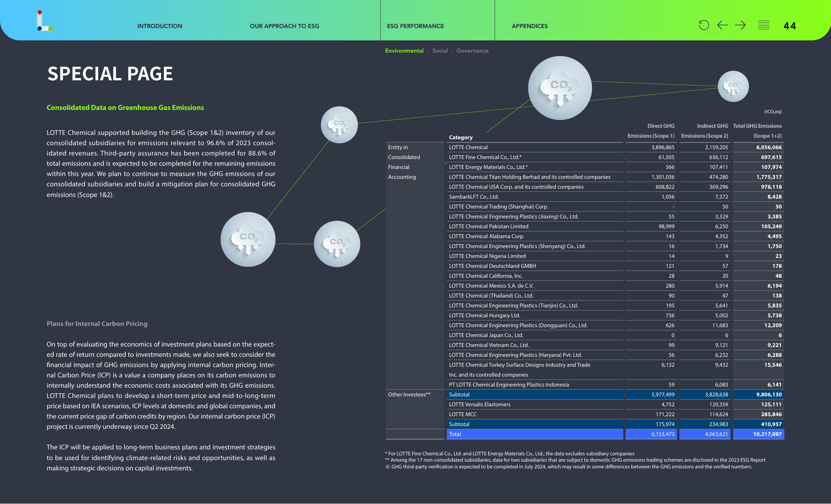Screen dimensions: 831x504
Task: Go to next page with right arrow
Action: [x=740, y=25]
